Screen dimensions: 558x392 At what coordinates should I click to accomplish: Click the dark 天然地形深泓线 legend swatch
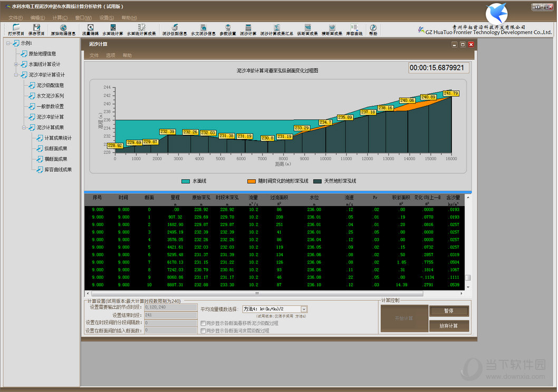tap(317, 181)
